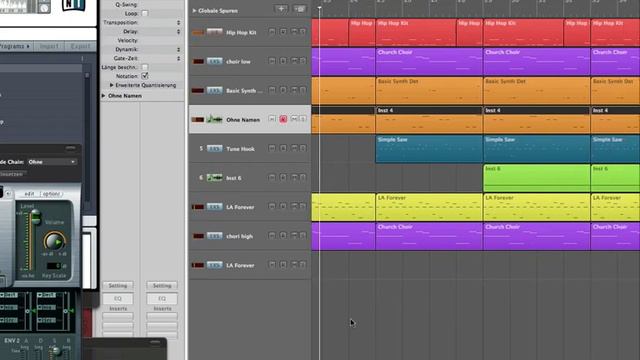Image resolution: width=640 pixels, height=360 pixels.
Task: Open the Dynamik value menu
Action: coord(178,49)
